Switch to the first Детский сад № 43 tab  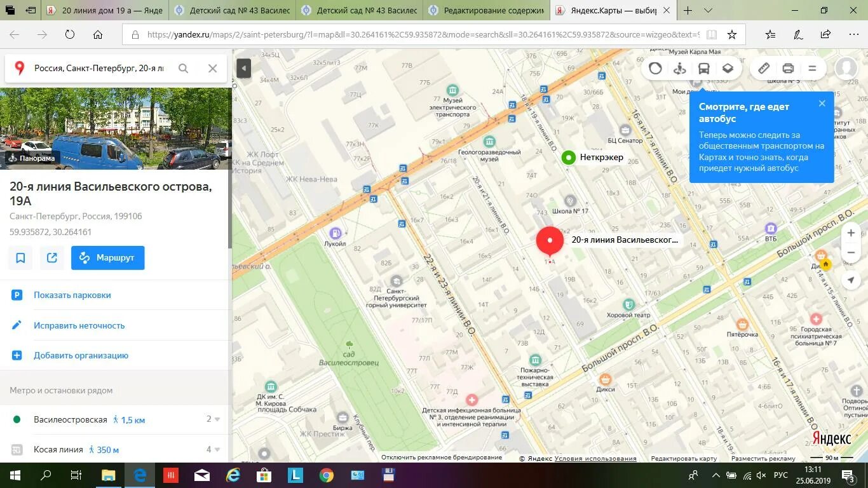[x=233, y=10]
